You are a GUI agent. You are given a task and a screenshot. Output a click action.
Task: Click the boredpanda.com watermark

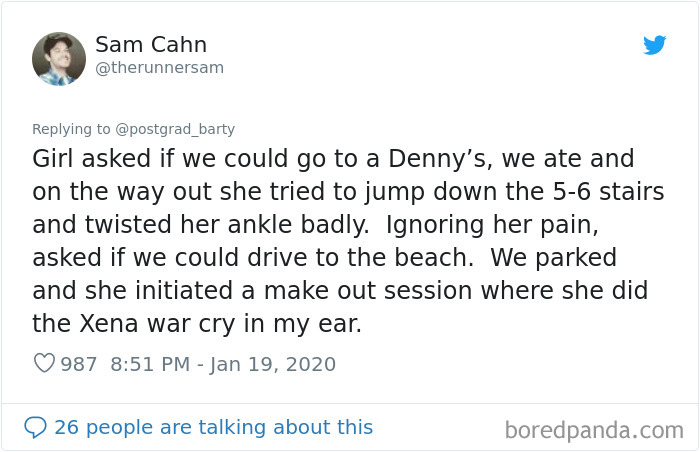(x=594, y=431)
